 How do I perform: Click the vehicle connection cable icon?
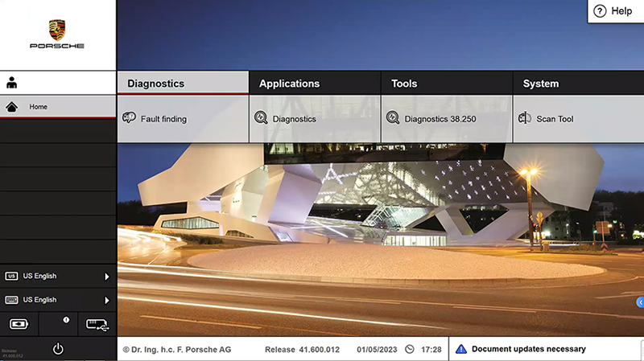pyautogui.click(x=97, y=325)
